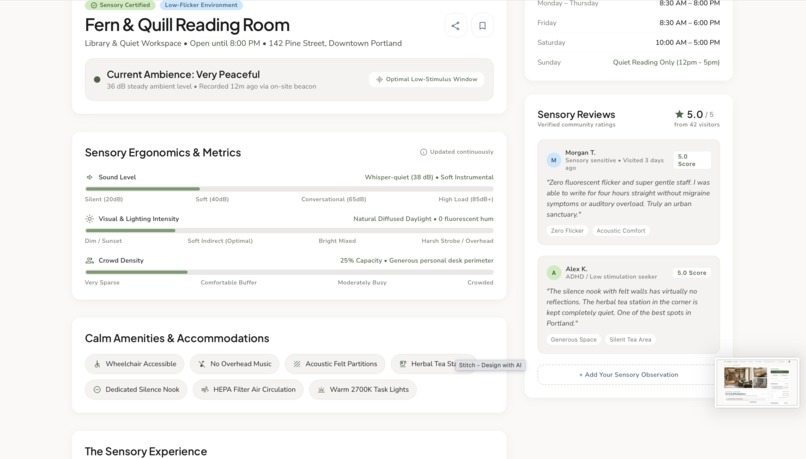Select the Warm 2700K Task Lights chip

pos(363,390)
